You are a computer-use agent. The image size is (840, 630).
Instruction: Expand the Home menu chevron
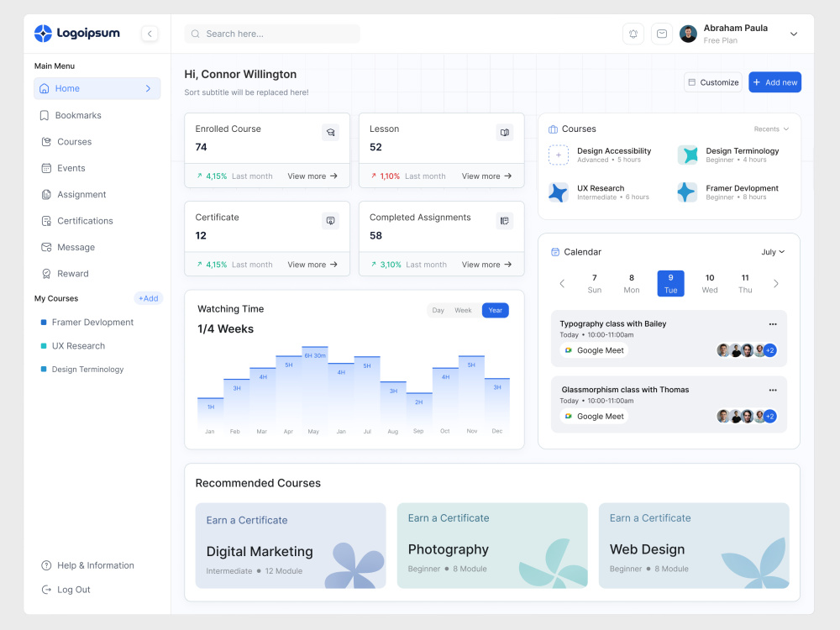pyautogui.click(x=149, y=88)
